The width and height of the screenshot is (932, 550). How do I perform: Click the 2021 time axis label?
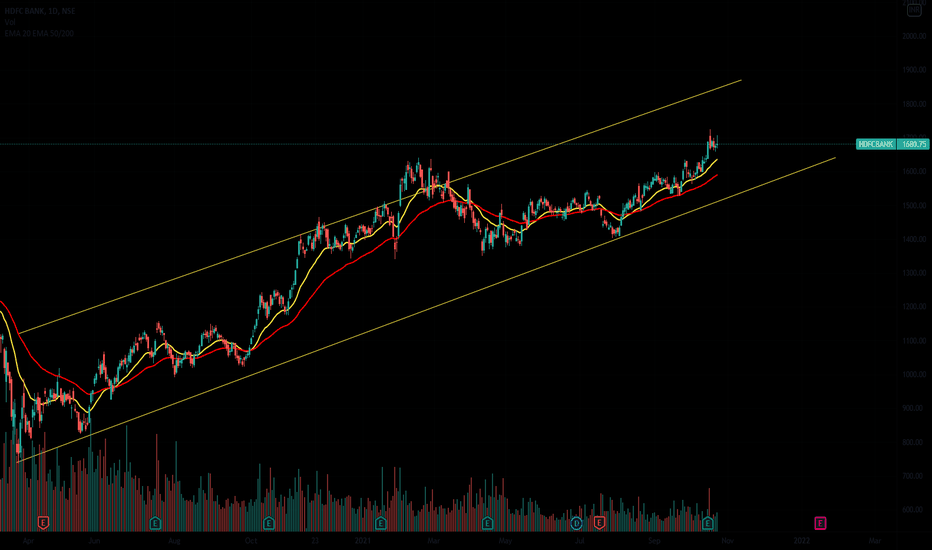pyautogui.click(x=363, y=540)
